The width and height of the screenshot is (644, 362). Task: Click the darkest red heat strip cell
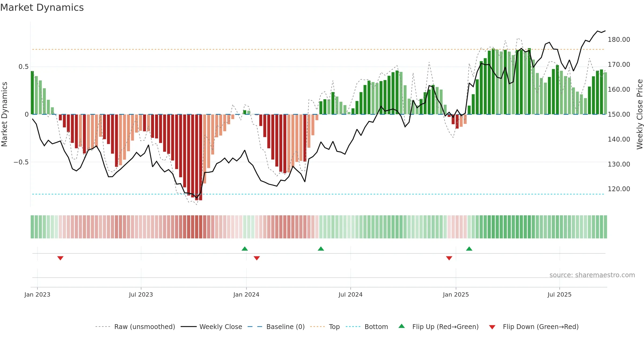point(200,227)
